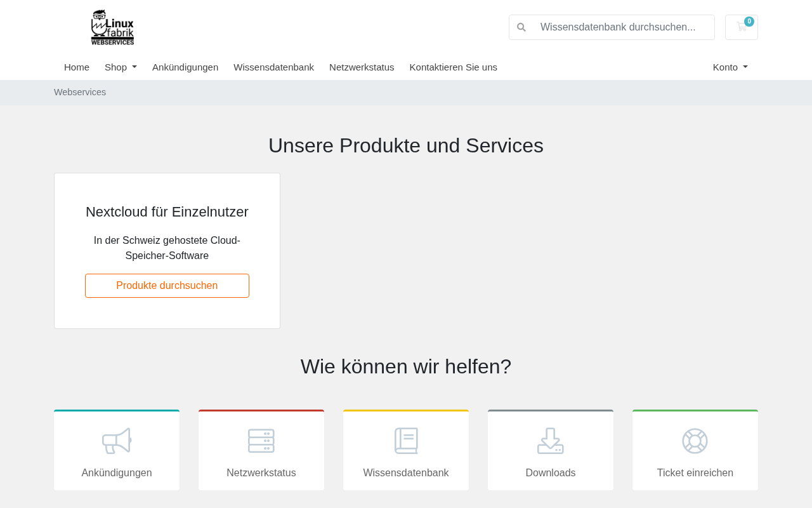Image resolution: width=812 pixels, height=508 pixels.
Task: Click the Linuxfabrik Webservices logo
Action: point(112,27)
